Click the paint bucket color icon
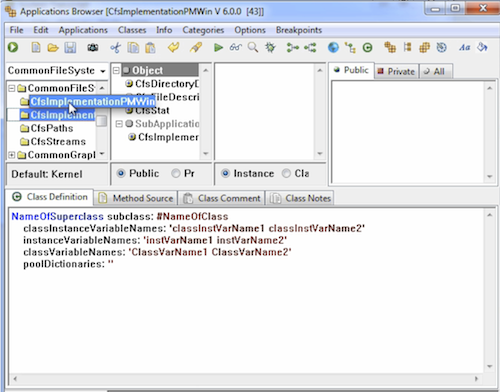The image size is (500, 392). coord(482,47)
